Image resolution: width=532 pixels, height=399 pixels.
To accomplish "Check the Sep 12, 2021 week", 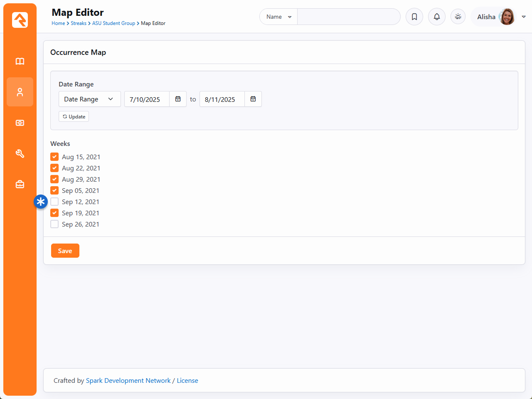I will (54, 202).
